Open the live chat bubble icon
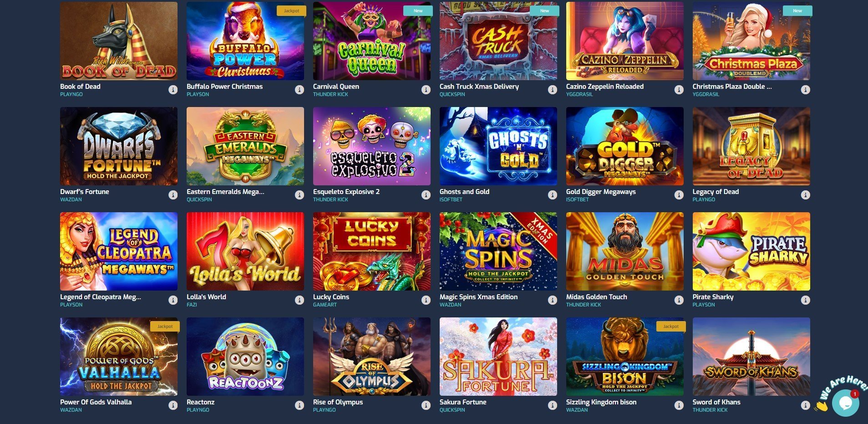868x424 pixels. click(x=845, y=403)
